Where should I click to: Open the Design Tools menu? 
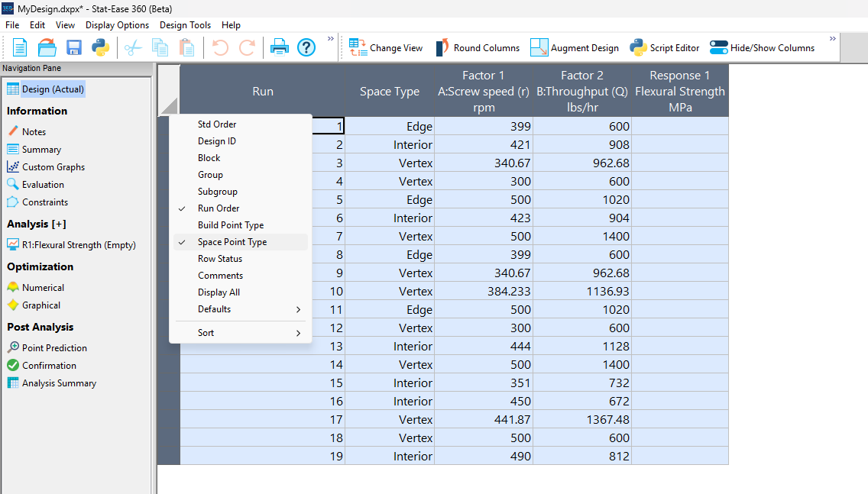[185, 24]
